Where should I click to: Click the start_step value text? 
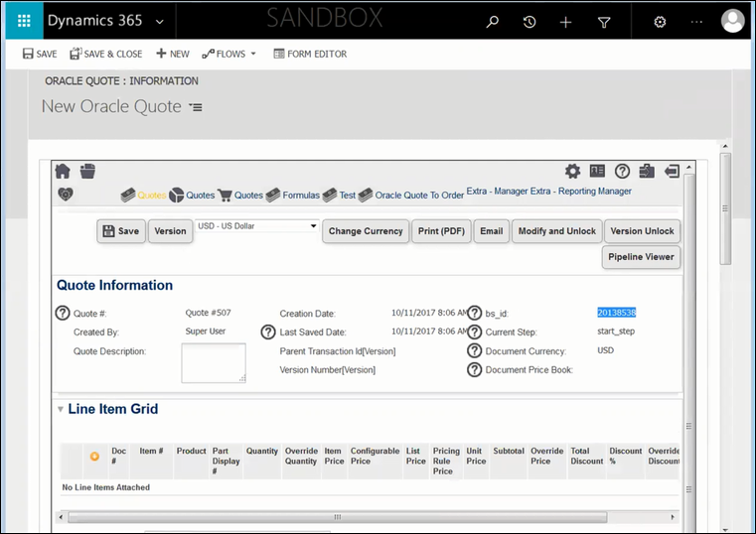[616, 332]
